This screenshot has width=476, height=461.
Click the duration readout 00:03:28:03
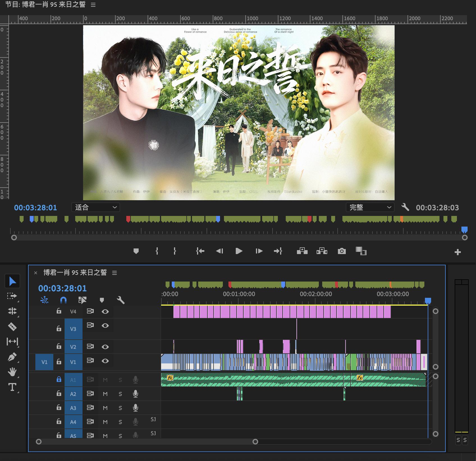pos(437,208)
